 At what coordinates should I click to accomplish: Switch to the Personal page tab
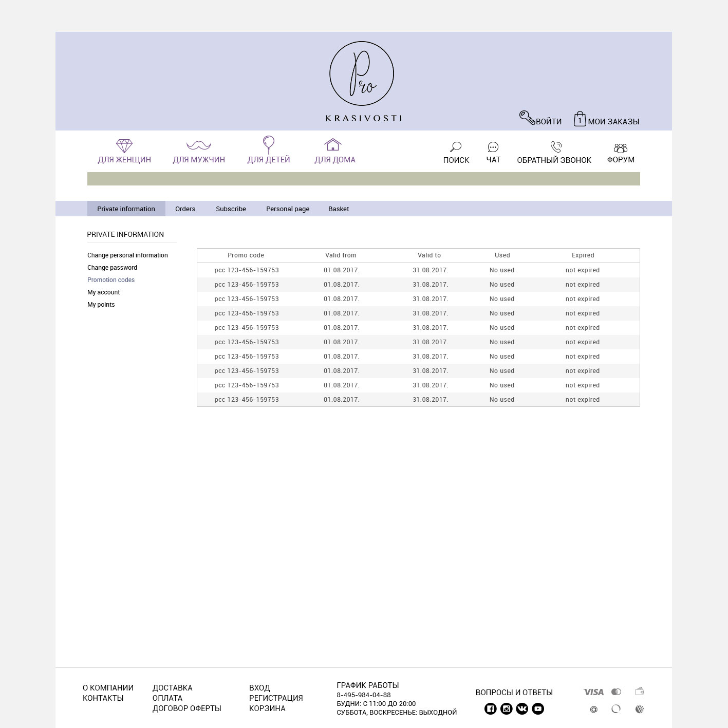pos(288,209)
